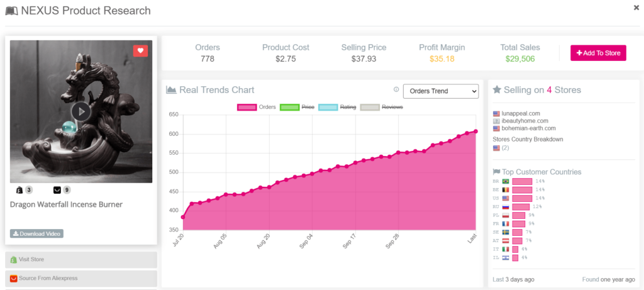The width and height of the screenshot is (644, 290).
Task: Click the Add To Store button
Action: (x=598, y=53)
